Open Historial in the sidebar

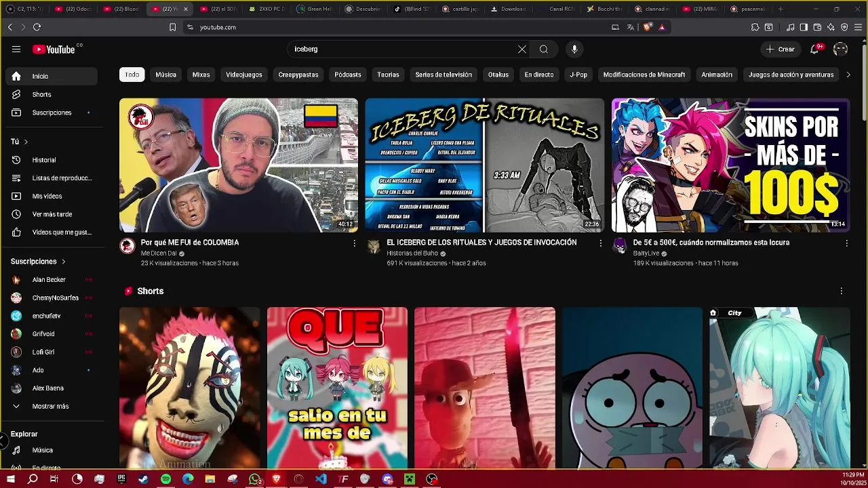tap(52, 160)
